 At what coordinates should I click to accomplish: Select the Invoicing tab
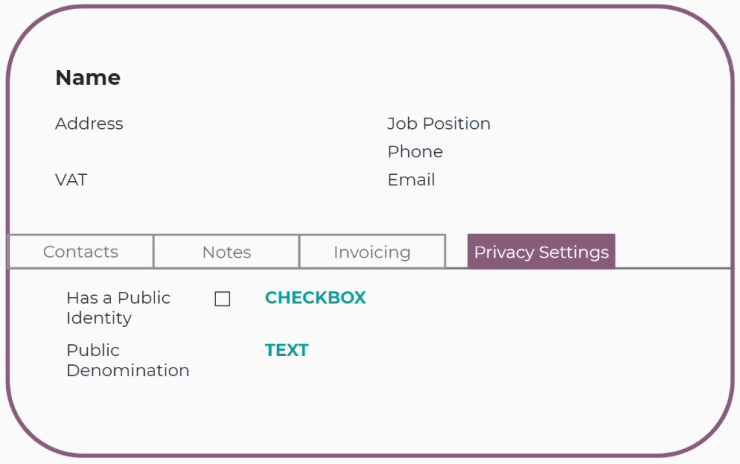[372, 252]
